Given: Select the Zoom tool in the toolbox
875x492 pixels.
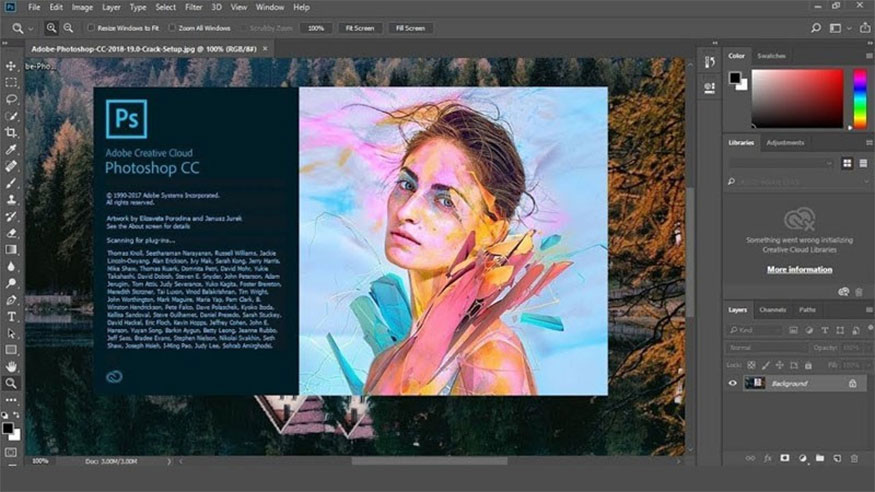Looking at the screenshot, I should pyautogui.click(x=11, y=383).
